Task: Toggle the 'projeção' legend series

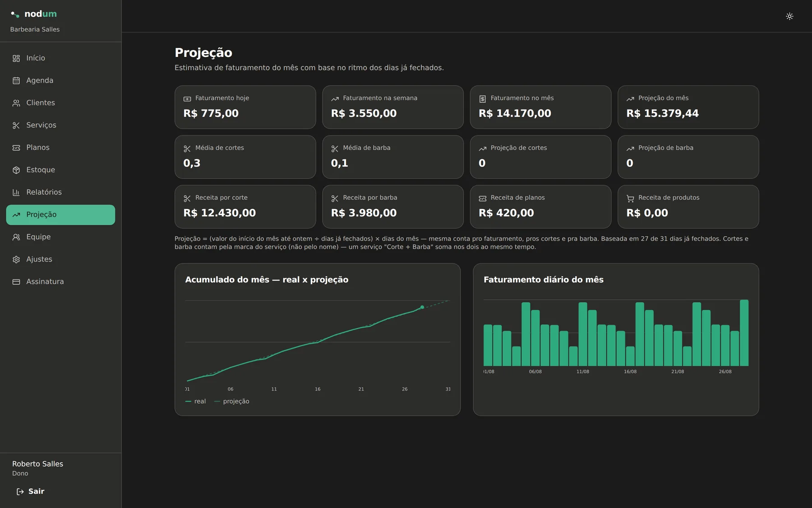Action: pyautogui.click(x=231, y=401)
